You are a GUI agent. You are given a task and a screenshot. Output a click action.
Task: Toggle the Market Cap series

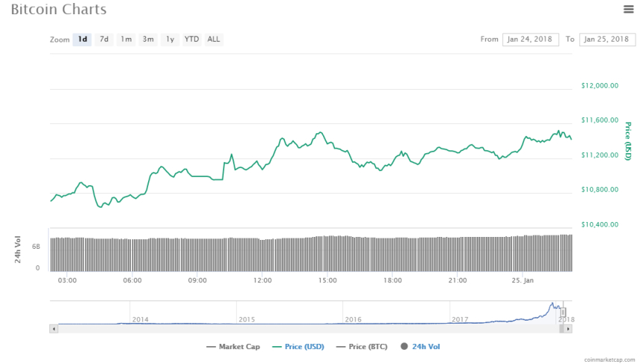point(233,347)
